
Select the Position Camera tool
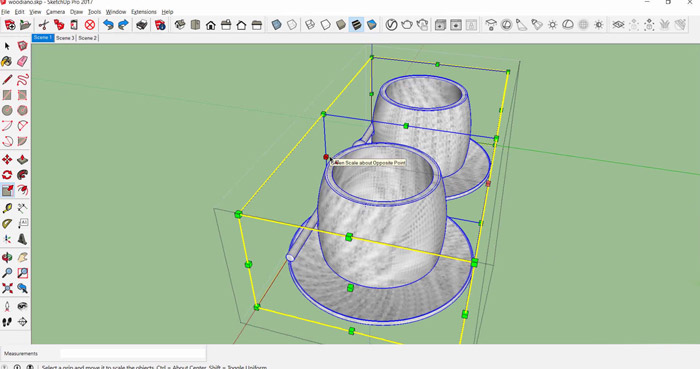pyautogui.click(x=7, y=307)
